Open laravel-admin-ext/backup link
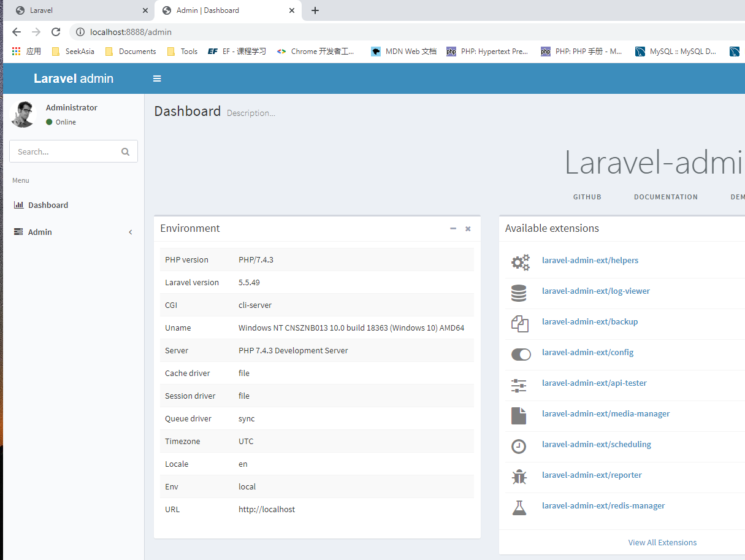Screen dimensions: 745x560 coord(590,321)
